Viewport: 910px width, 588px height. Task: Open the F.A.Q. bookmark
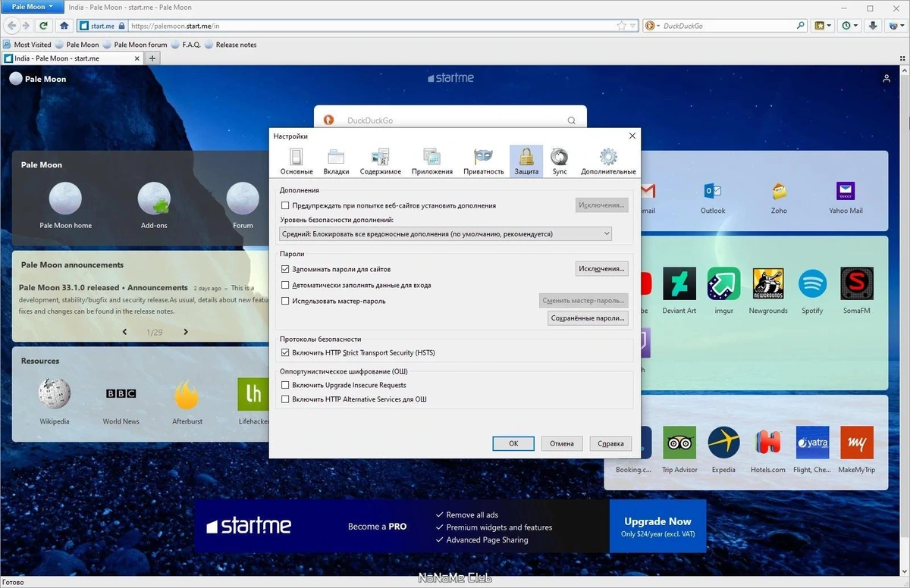point(186,45)
